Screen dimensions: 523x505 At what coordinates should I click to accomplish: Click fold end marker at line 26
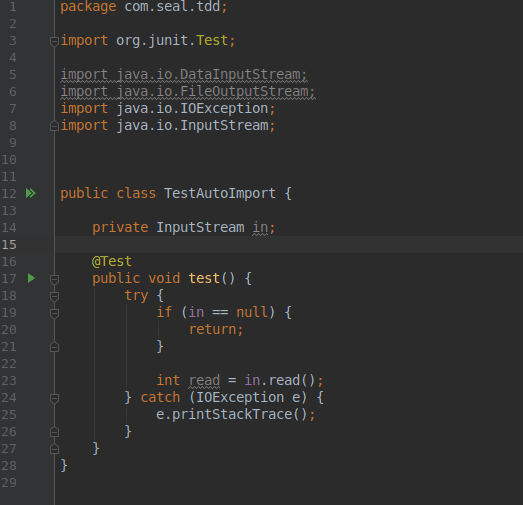click(54, 432)
